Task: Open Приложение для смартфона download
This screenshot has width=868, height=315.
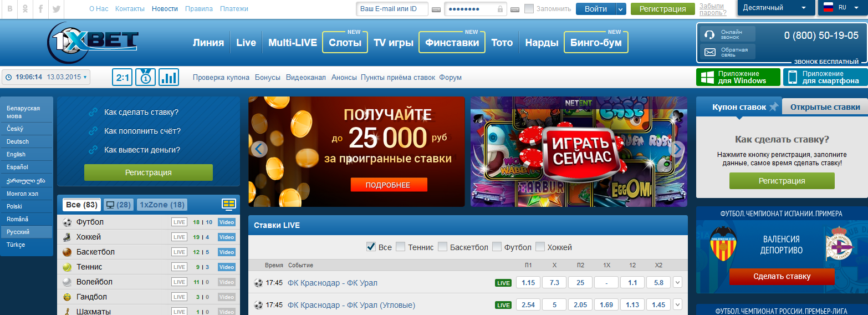Action: tap(825, 77)
